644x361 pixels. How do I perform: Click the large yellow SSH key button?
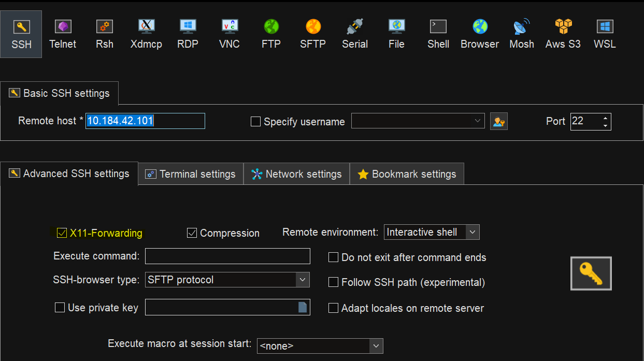pos(591,273)
